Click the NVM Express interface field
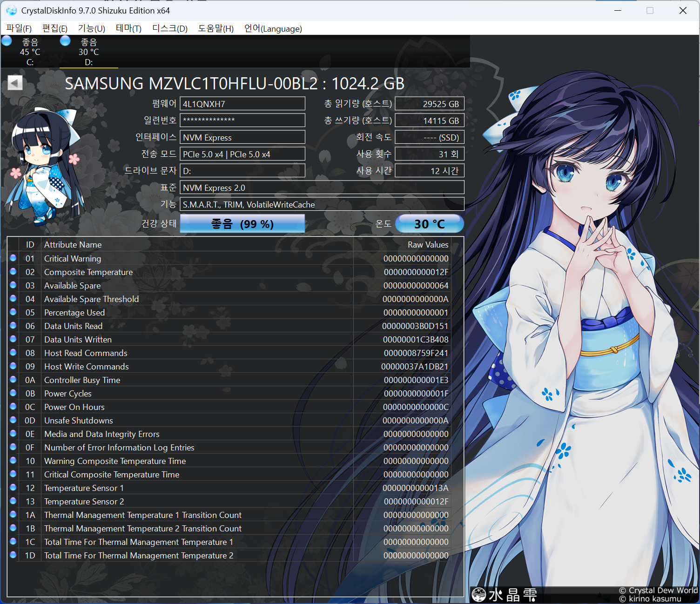 tap(242, 137)
